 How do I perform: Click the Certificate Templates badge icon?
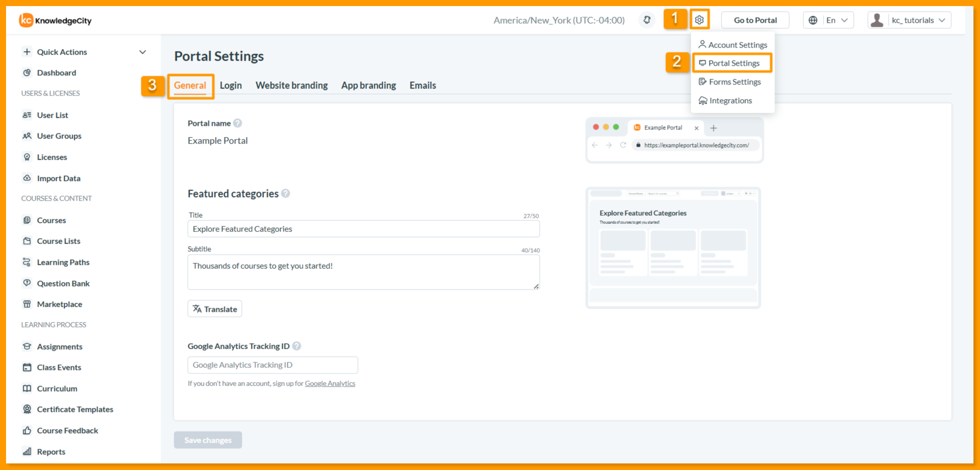[27, 409]
